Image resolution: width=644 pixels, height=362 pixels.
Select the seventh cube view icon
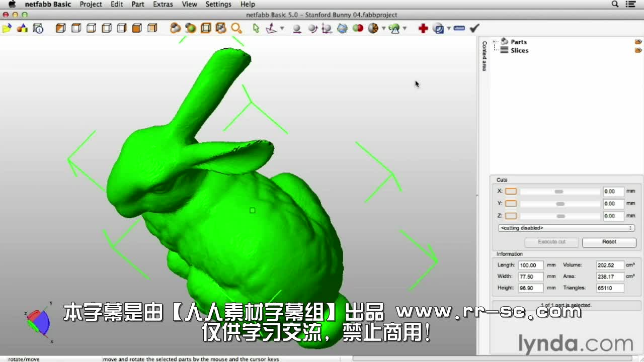(152, 28)
